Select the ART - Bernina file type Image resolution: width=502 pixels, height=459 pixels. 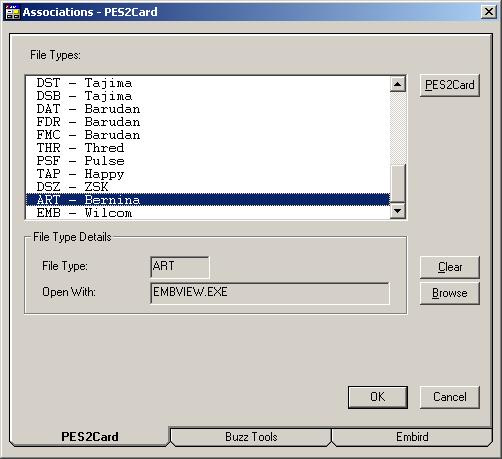pyautogui.click(x=208, y=200)
